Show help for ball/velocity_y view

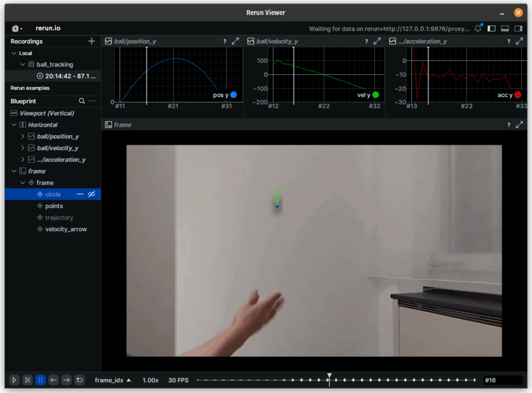[x=366, y=42]
